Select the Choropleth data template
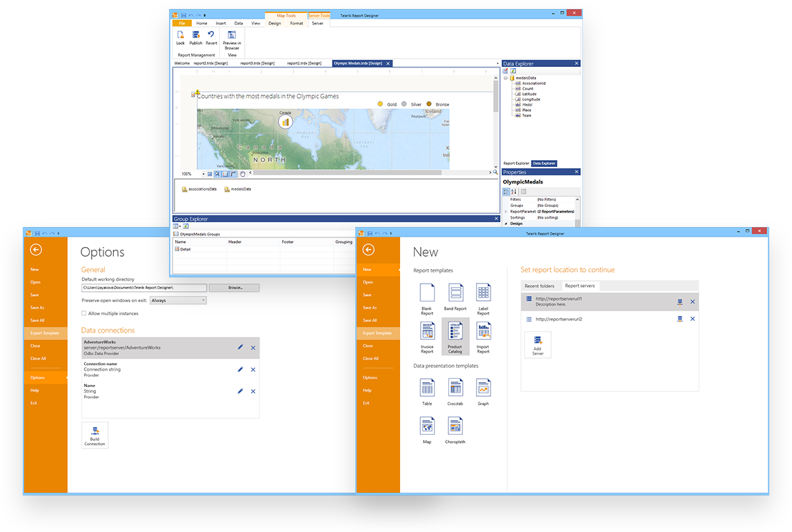 click(455, 430)
